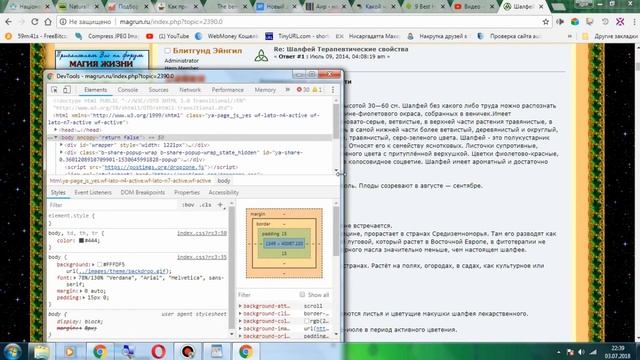Switch to the Sources tab
The width and height of the screenshot is (640, 360).
coord(158,90)
